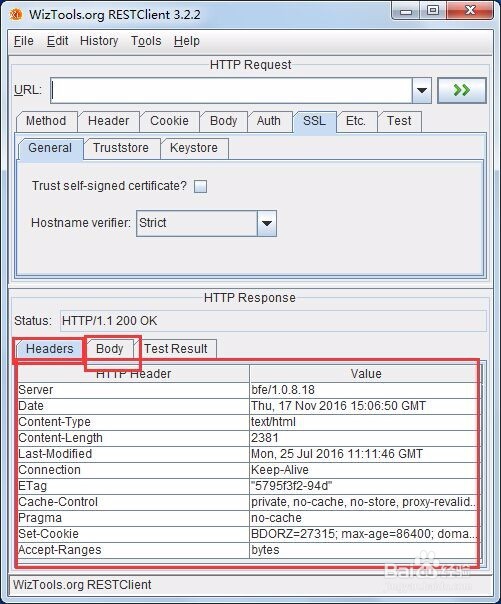Select the Pragma header cell
This screenshot has height=604, width=501.
[134, 518]
